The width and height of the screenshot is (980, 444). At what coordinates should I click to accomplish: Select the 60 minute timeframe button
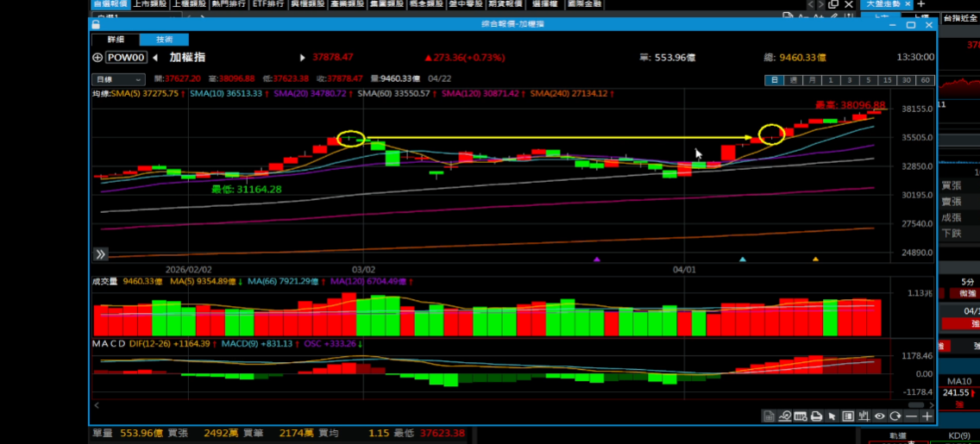925,80
